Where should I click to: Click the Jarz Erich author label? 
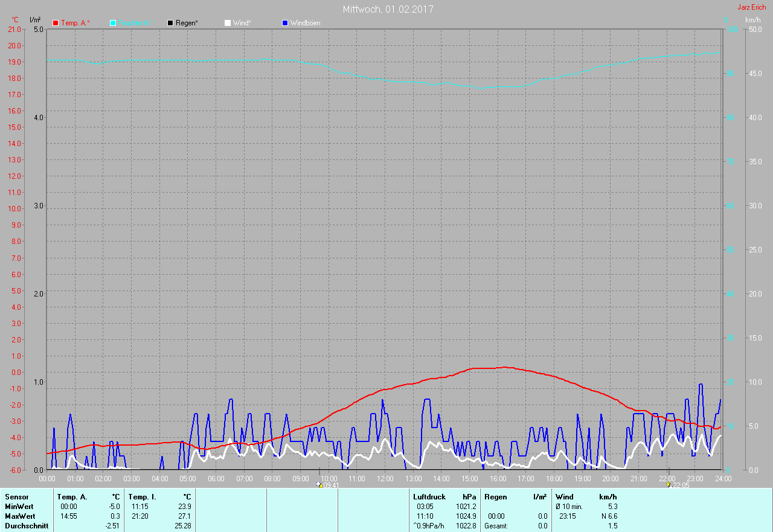coord(751,7)
